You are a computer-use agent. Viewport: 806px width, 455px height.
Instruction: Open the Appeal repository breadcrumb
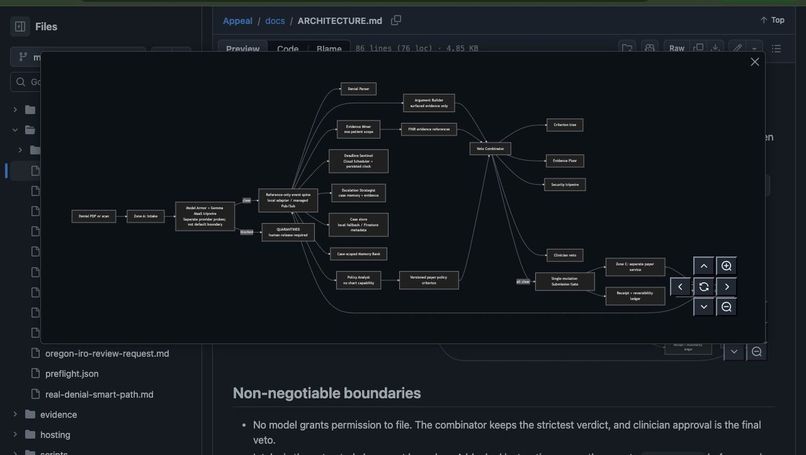tap(237, 21)
